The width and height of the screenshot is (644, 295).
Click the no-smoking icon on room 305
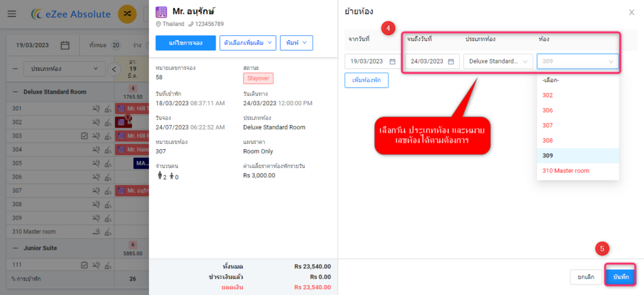click(x=96, y=163)
